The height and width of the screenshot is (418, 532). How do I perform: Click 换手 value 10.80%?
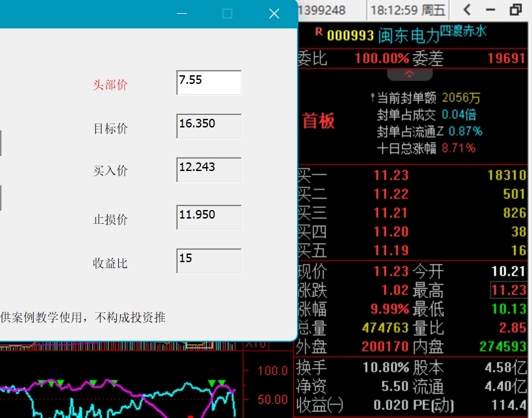pyautogui.click(x=386, y=367)
